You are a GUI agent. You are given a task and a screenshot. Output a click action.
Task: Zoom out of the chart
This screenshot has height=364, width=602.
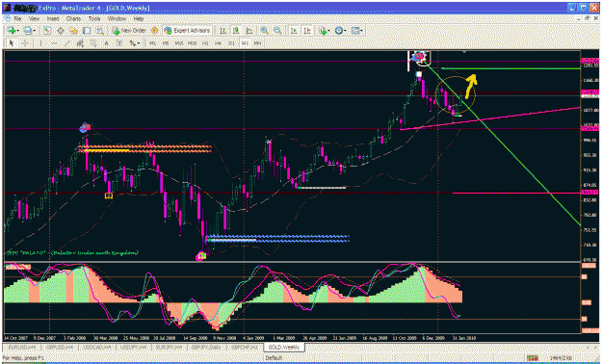[277, 31]
